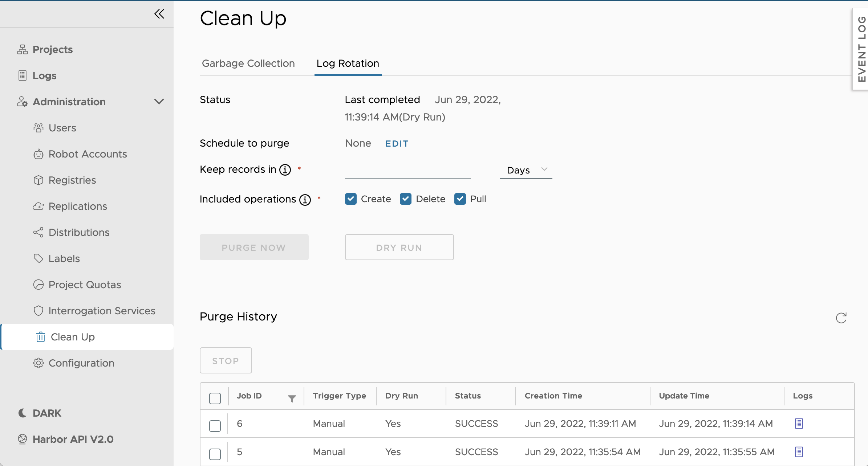Image resolution: width=868 pixels, height=466 pixels.
Task: Click the Creation Time column header
Action: (553, 396)
